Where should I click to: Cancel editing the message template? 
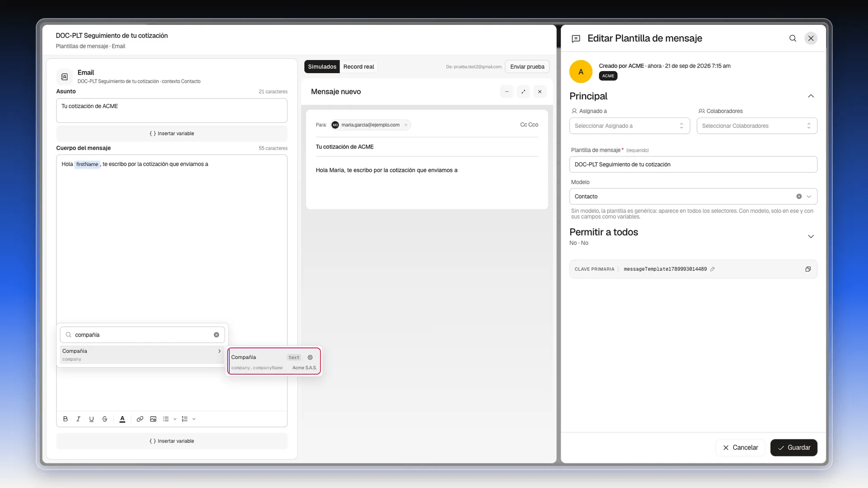[x=740, y=448]
